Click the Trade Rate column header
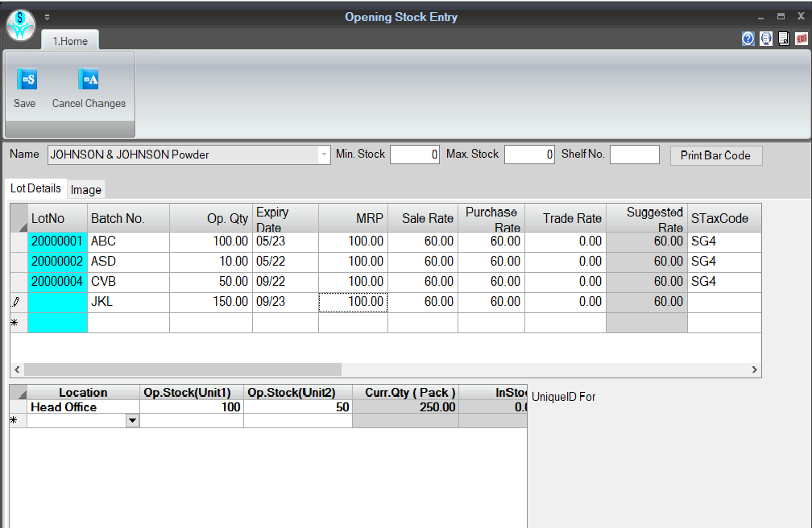This screenshot has height=528, width=812. pos(565,218)
